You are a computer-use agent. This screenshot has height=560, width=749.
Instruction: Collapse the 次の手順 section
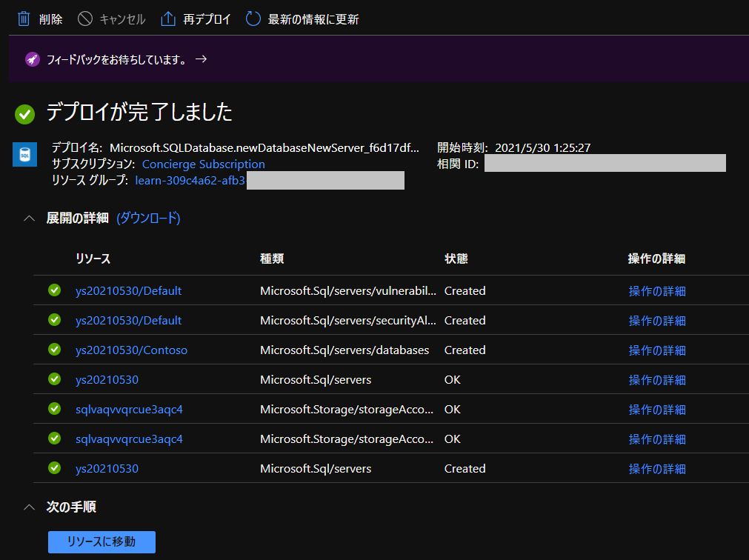point(29,507)
